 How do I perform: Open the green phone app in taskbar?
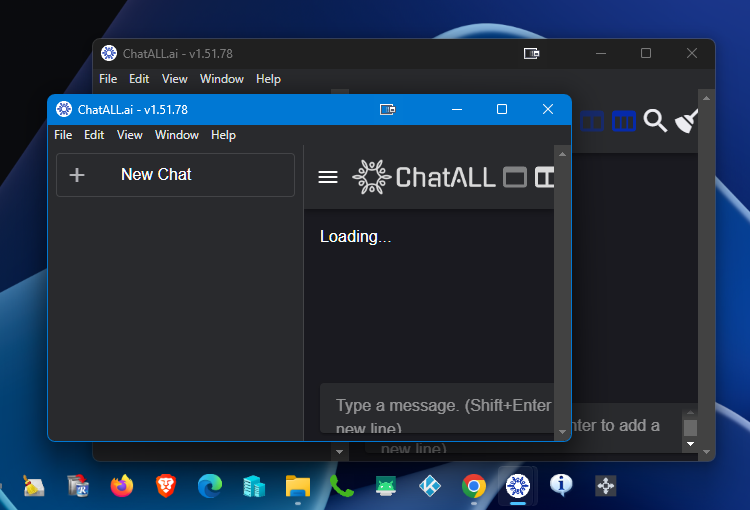pyautogui.click(x=342, y=486)
